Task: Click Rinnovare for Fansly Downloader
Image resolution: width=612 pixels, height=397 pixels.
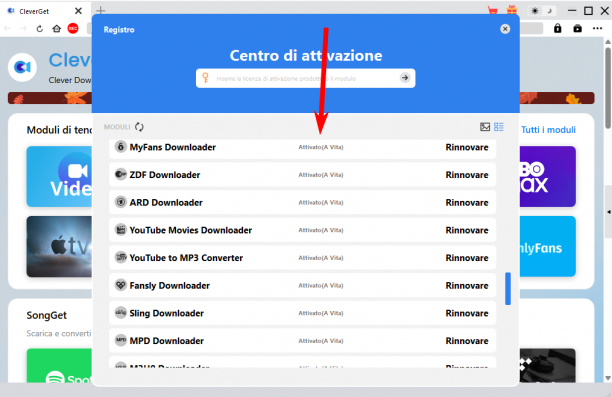Action: tap(467, 286)
